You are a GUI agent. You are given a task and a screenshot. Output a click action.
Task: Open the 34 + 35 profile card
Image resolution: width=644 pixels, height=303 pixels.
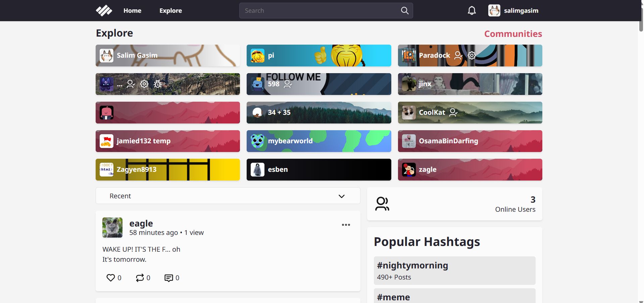click(319, 112)
